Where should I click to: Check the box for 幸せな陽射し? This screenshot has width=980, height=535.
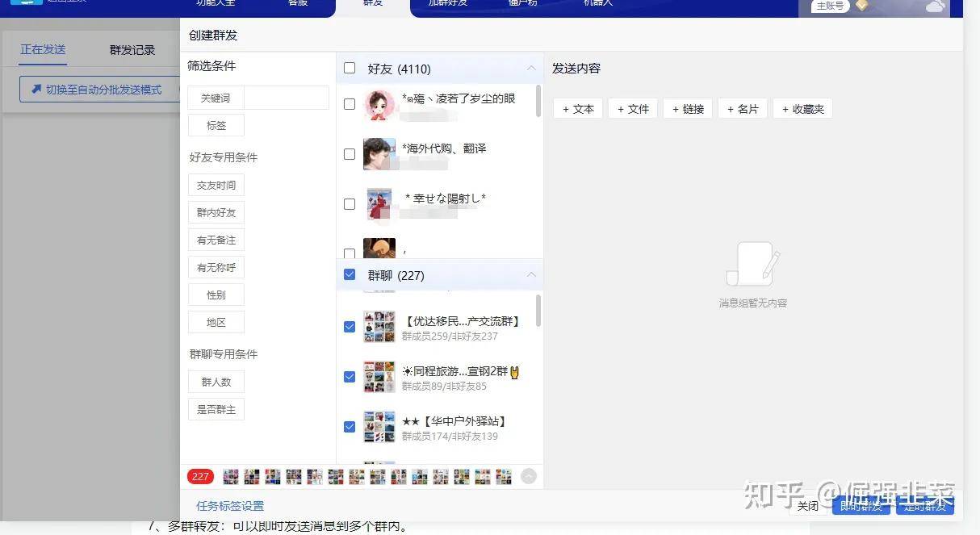350,204
